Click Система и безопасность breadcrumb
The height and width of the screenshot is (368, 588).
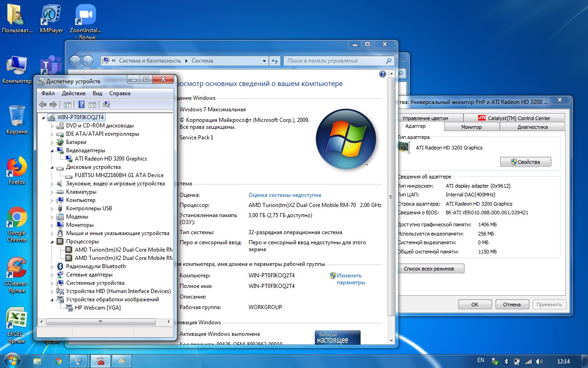pos(150,61)
